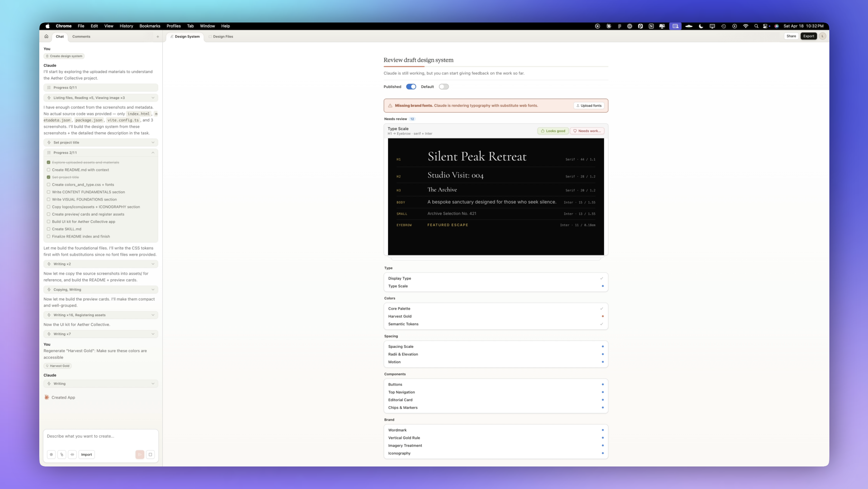Click the Upload fonts button
Viewport: 868px width, 489px height.
(589, 106)
